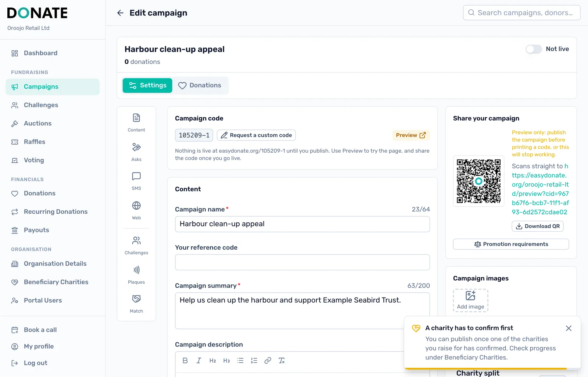Open Campaigns in the sidebar
Viewport: 588px width, 377px height.
tap(53, 87)
